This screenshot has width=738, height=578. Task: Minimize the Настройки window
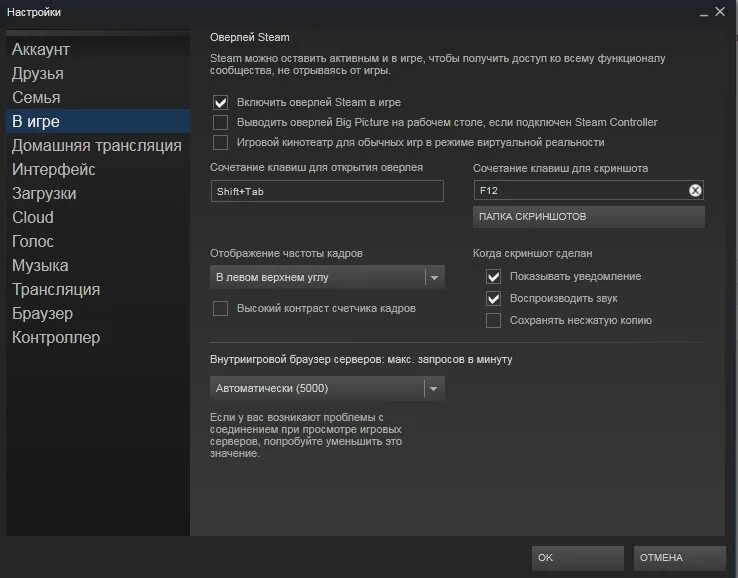704,13
